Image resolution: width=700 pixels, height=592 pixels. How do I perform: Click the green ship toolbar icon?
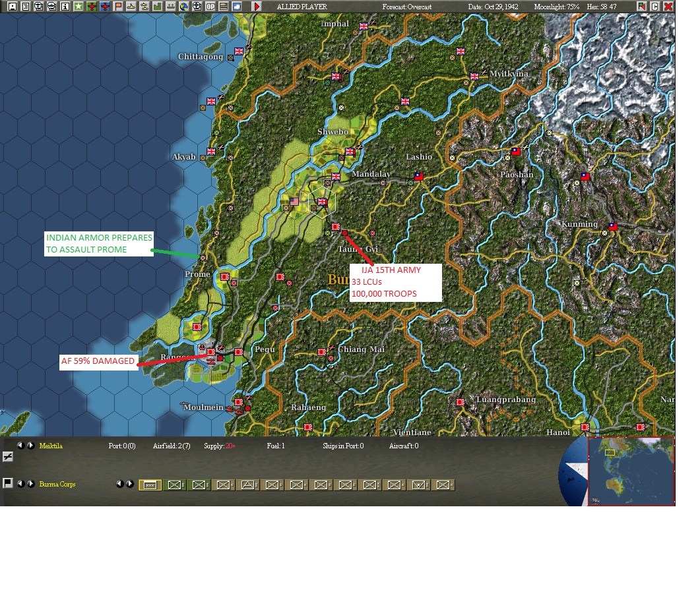tap(170, 6)
